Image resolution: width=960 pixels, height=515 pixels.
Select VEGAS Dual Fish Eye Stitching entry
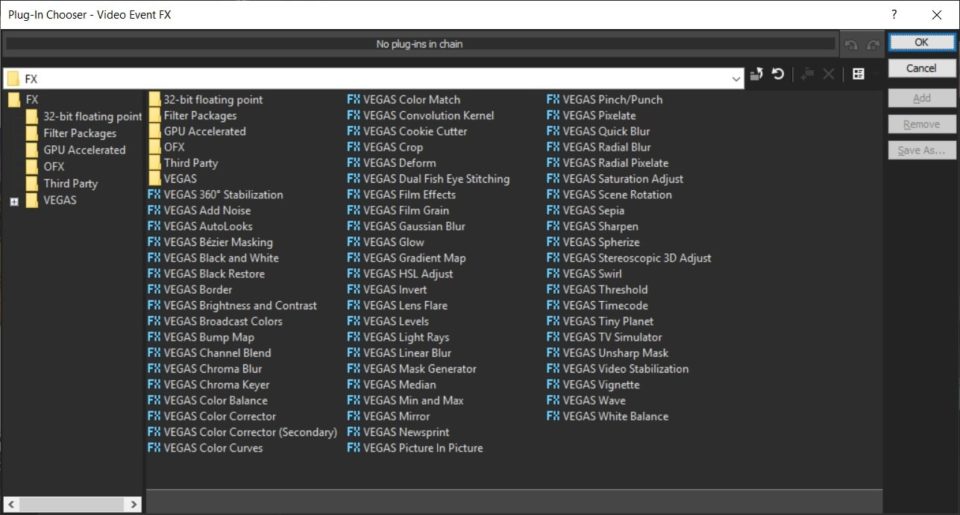(x=429, y=179)
